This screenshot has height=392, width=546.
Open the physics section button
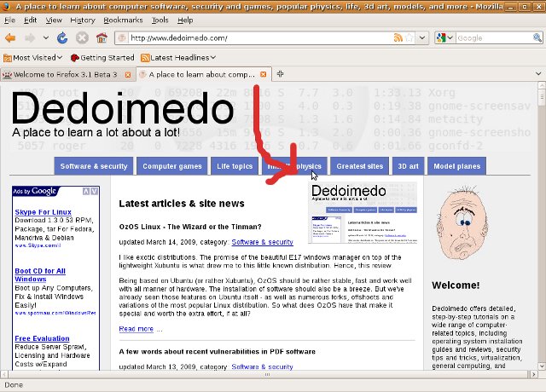pos(294,166)
